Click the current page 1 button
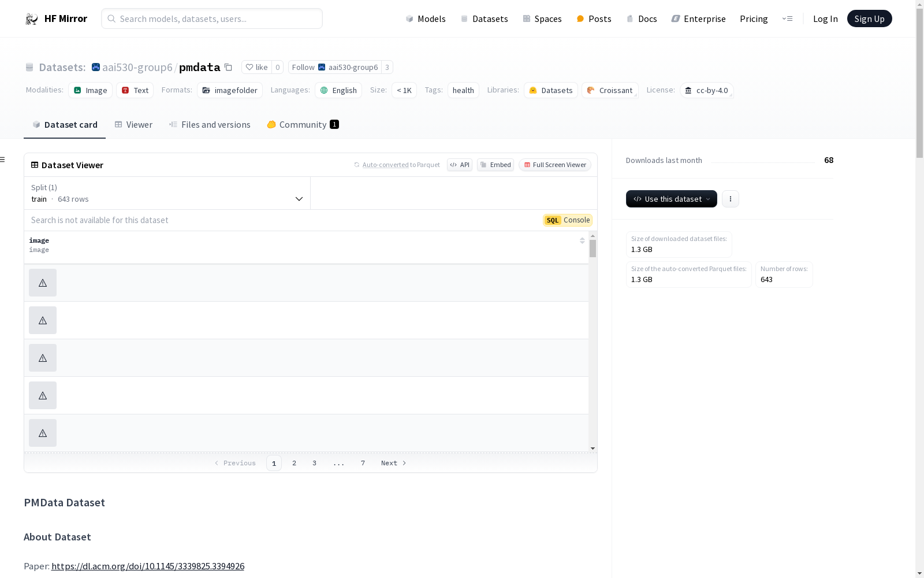Viewport: 924px width, 578px height. point(274,463)
